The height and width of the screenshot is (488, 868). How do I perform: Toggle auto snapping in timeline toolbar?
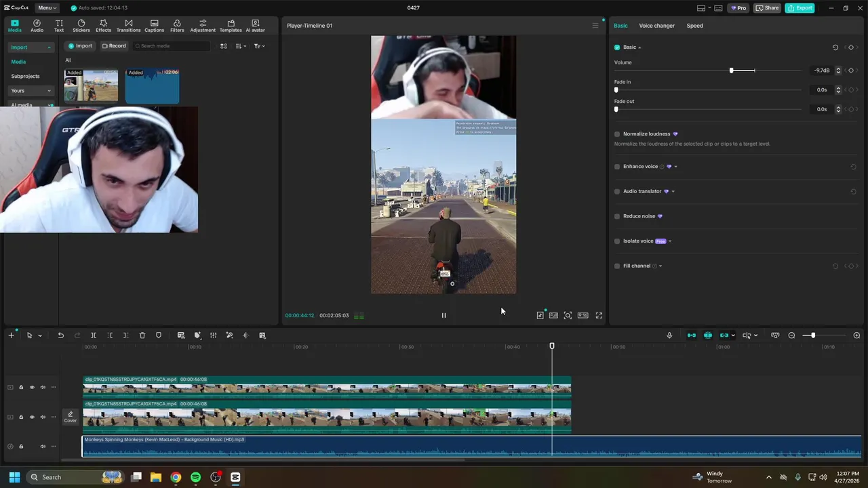click(708, 335)
